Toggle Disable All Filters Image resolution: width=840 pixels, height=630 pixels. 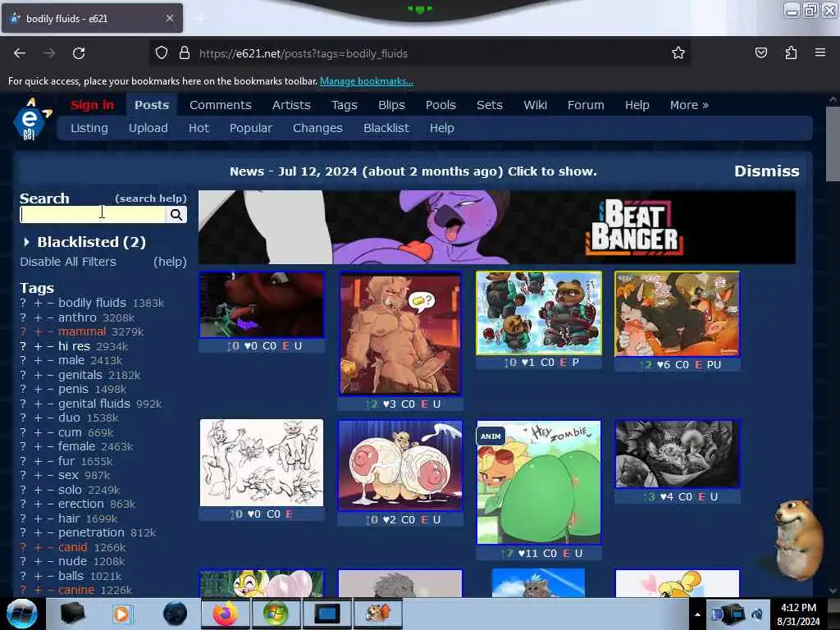tap(68, 262)
